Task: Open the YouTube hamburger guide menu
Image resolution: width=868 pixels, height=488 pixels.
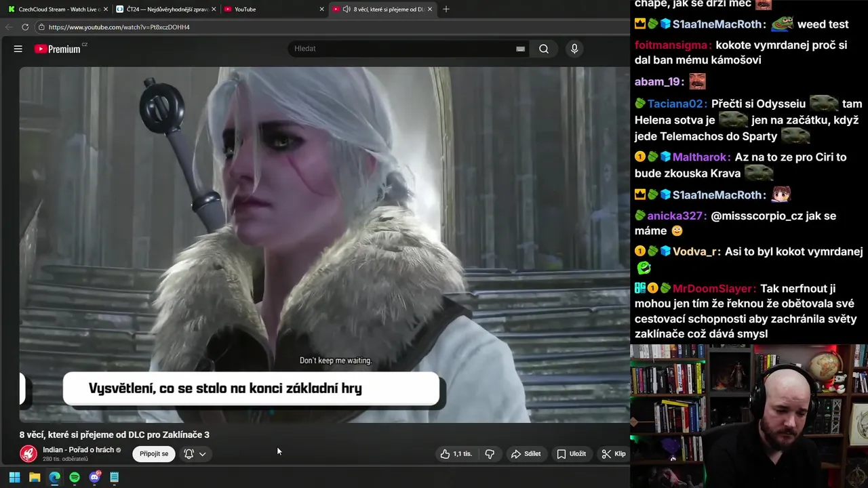Action: click(x=18, y=49)
